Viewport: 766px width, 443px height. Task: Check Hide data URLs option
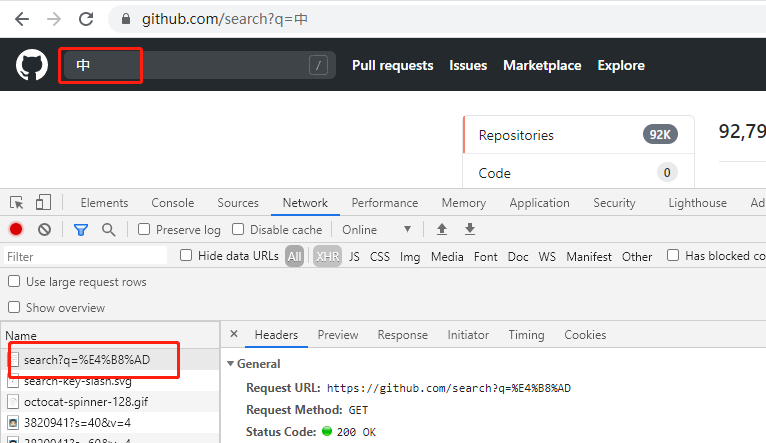point(186,255)
